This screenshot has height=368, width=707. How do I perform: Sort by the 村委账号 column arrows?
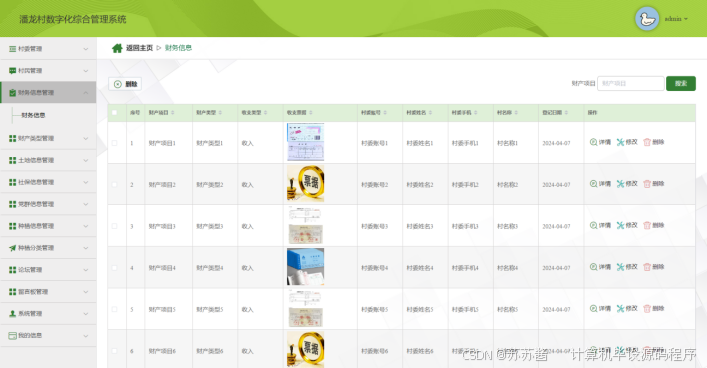[385, 113]
